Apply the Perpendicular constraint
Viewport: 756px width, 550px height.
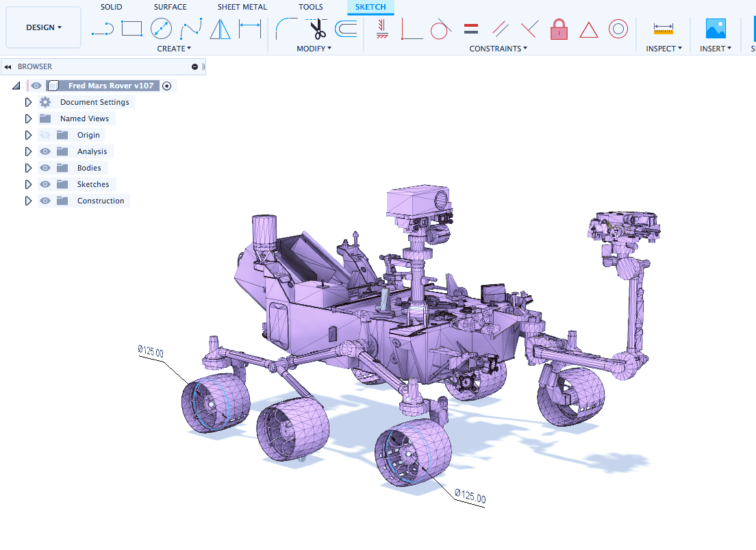point(529,29)
